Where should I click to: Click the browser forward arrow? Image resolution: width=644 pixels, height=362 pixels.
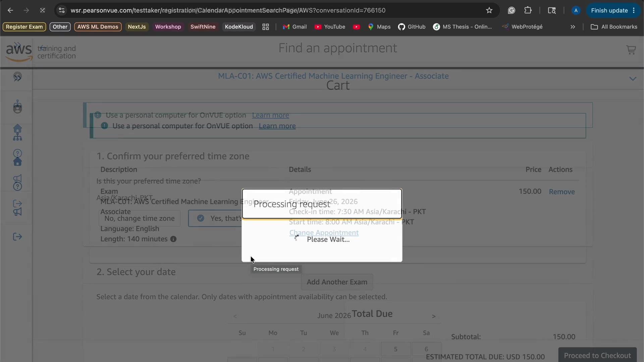26,10
